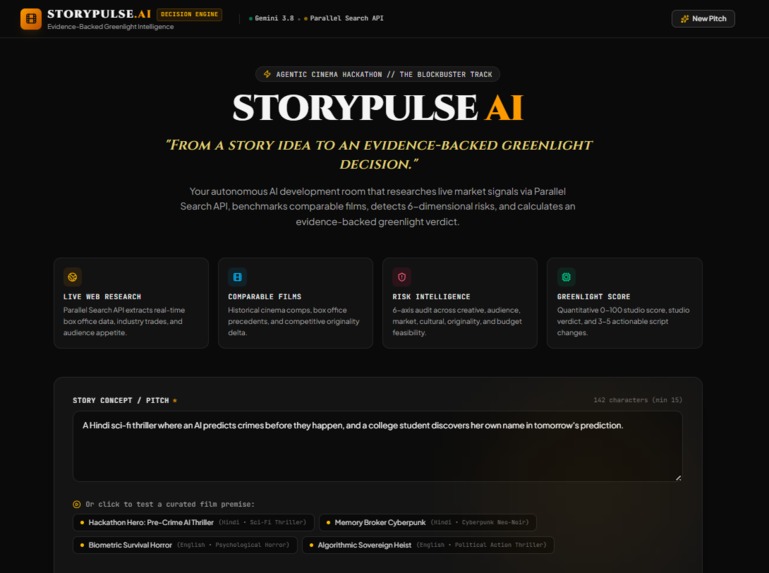Viewport: 769px width, 573px height.
Task: Select Biometric Survival Horror premise
Action: tap(185, 545)
